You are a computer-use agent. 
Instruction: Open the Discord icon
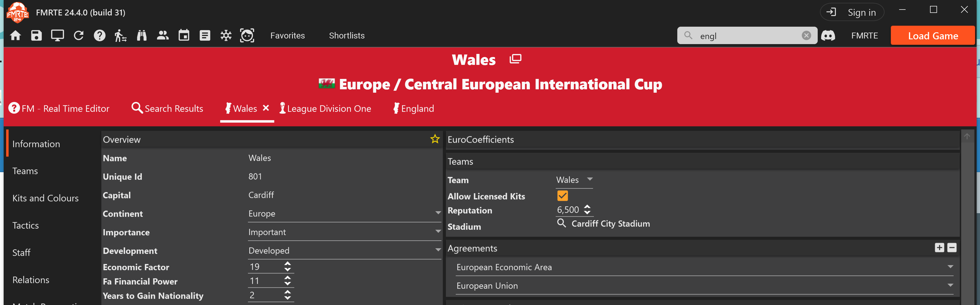(828, 36)
